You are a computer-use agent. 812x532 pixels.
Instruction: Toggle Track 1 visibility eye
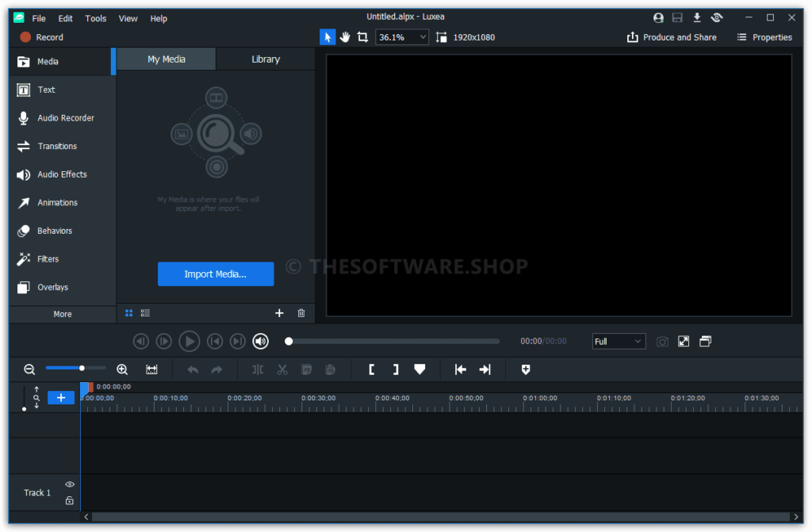pyautogui.click(x=70, y=484)
